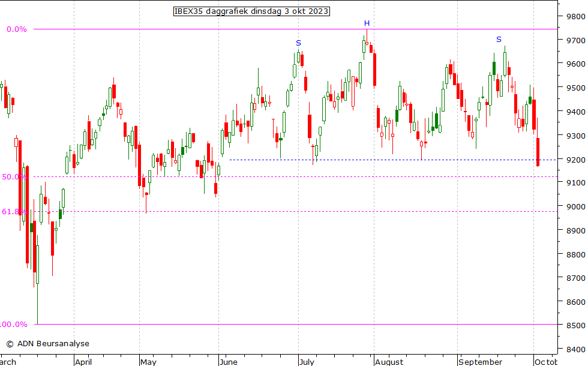
Task: Select the April label on time axis
Action: tap(83, 362)
